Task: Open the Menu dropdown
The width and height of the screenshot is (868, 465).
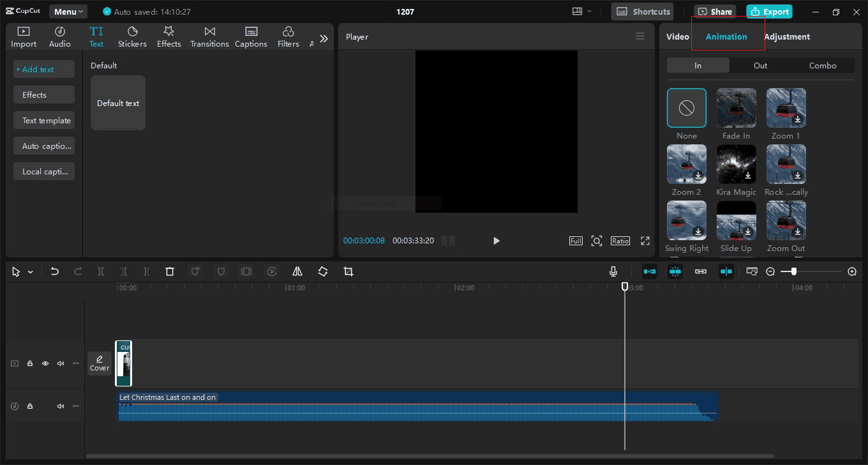Action: 68,11
